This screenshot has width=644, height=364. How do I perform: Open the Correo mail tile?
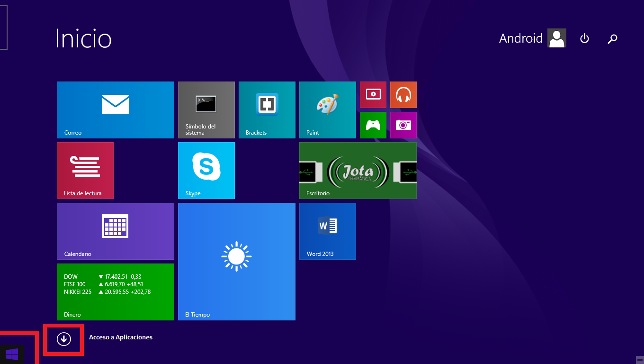pyautogui.click(x=115, y=109)
